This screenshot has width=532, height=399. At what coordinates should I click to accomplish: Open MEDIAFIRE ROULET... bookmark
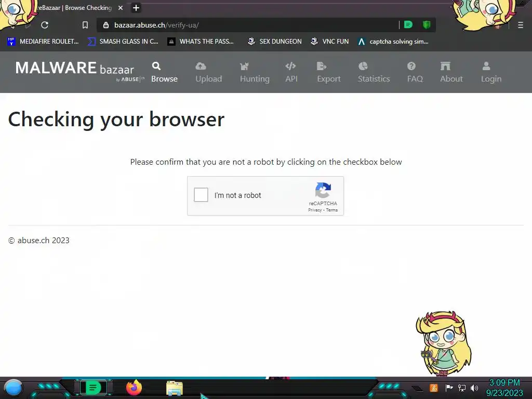pos(43,42)
